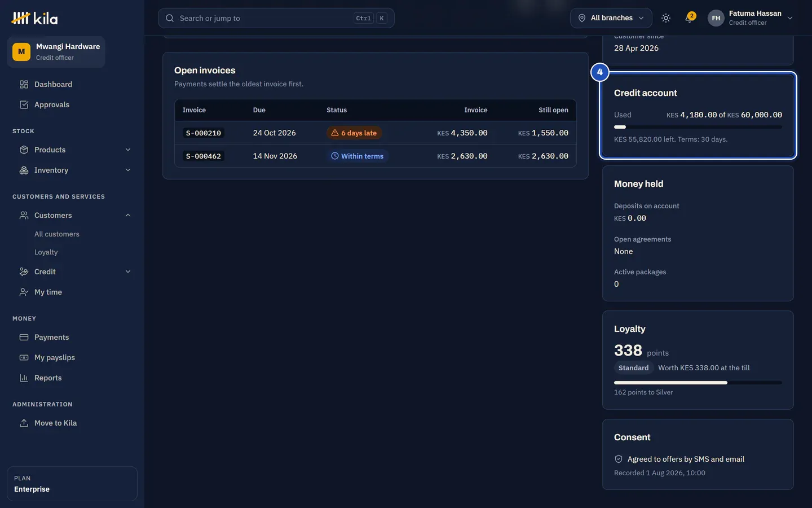Click the Approvals checkbox icon
This screenshot has height=508, width=812.
pos(24,105)
